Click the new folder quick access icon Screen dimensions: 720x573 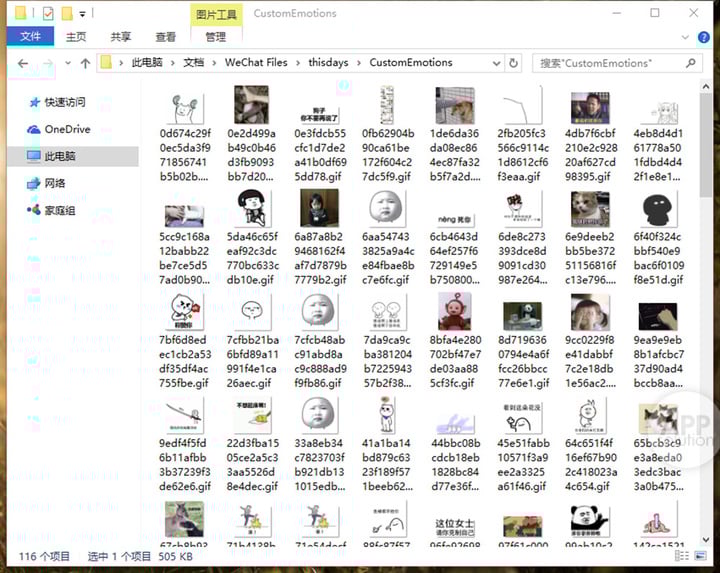[67, 14]
